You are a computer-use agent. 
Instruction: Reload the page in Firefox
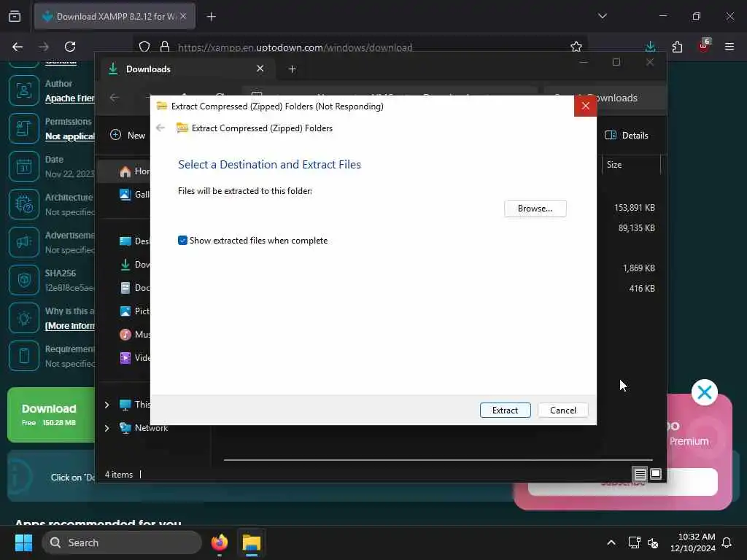coord(70,47)
